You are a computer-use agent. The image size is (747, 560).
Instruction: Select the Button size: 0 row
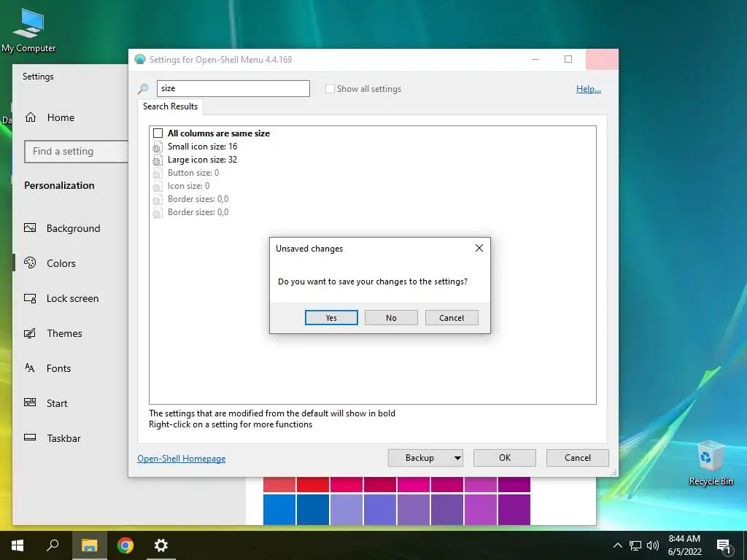tap(193, 173)
